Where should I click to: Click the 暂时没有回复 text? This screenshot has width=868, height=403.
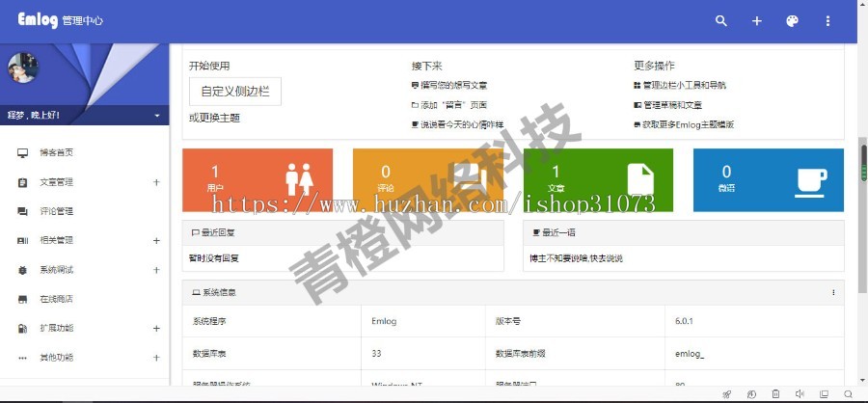[x=214, y=258]
